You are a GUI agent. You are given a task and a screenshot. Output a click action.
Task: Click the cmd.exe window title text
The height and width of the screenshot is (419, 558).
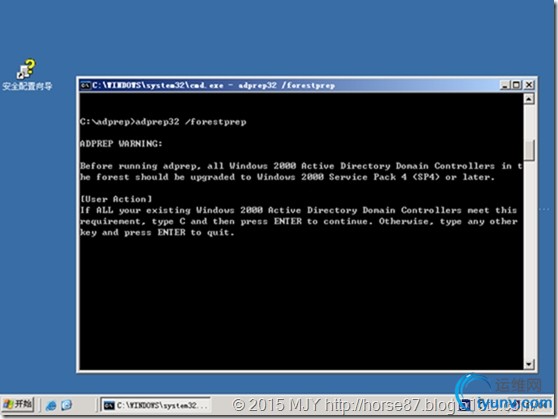pos(214,85)
